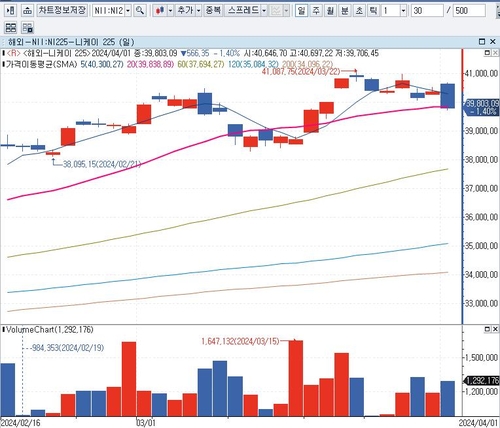Open the interval value 1 dropdown
Image resolution: width=500 pixels, height=428 pixels.
click(x=403, y=11)
